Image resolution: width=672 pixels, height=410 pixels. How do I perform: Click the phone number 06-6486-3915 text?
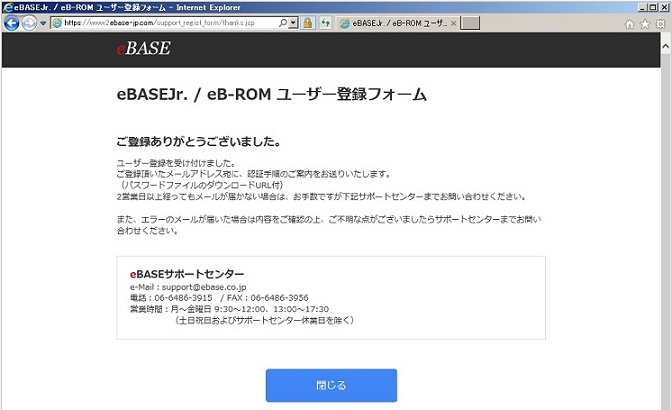183,298
